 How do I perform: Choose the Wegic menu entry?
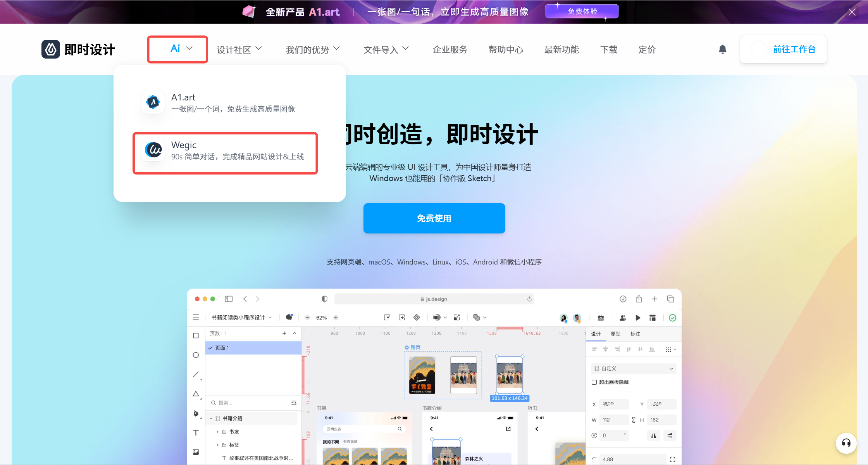pyautogui.click(x=225, y=153)
